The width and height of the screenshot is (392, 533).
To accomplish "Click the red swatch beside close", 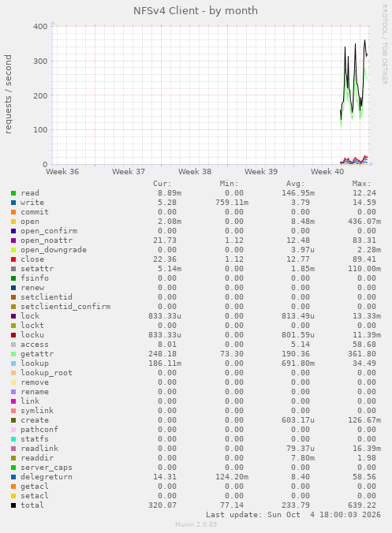I will pos(13,259).
